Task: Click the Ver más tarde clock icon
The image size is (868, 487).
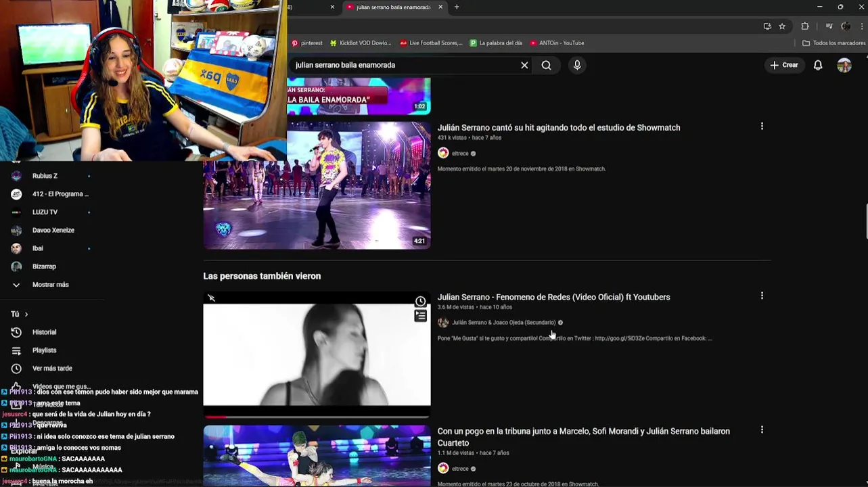Action: pos(16,369)
